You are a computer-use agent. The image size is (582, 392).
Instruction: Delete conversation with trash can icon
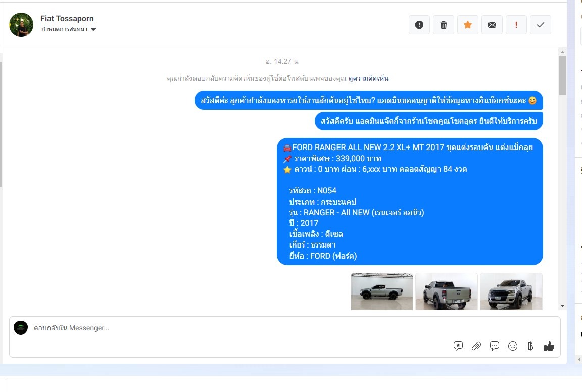click(x=444, y=25)
